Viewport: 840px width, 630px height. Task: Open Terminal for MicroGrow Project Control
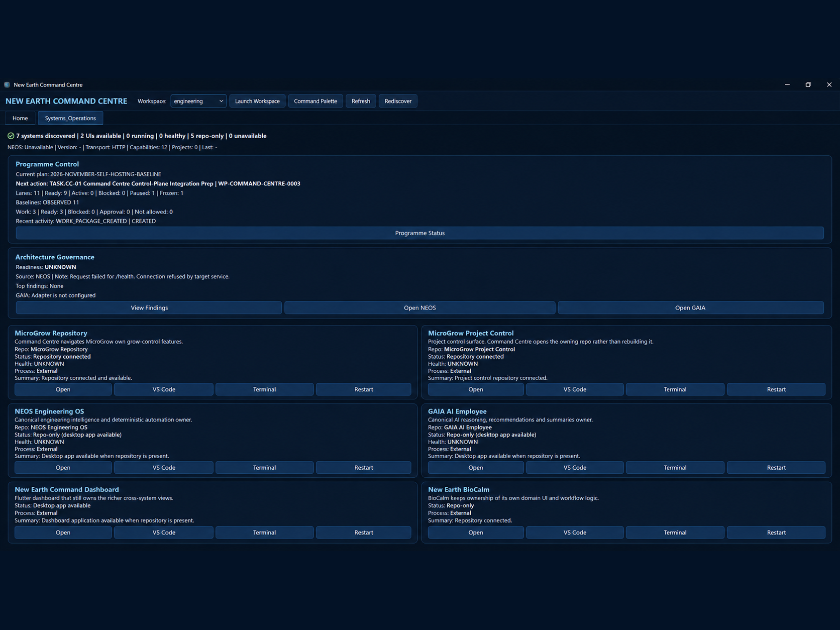click(675, 389)
